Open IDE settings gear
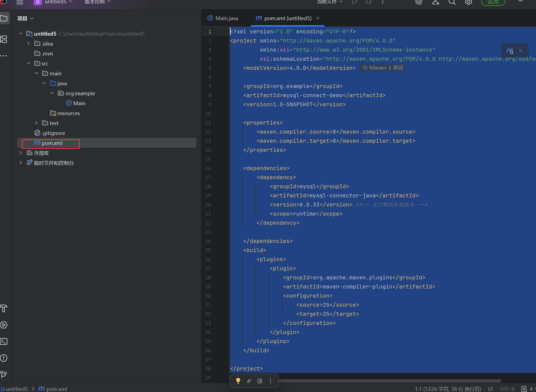The width and height of the screenshot is (536, 392). point(469,2)
